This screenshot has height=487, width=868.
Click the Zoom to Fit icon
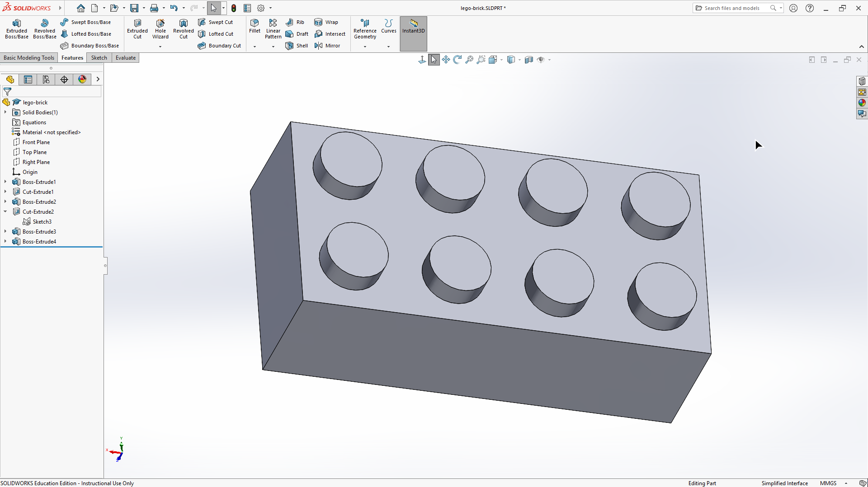tap(469, 60)
